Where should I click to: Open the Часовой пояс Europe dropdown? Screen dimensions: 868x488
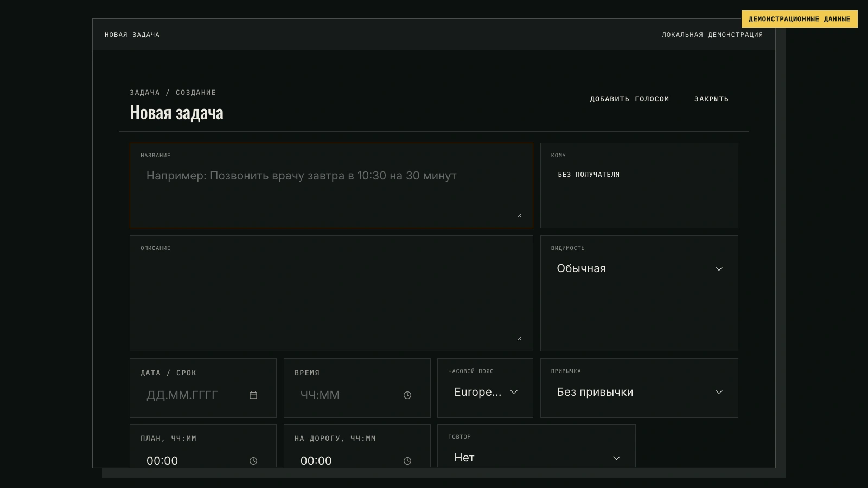click(485, 392)
